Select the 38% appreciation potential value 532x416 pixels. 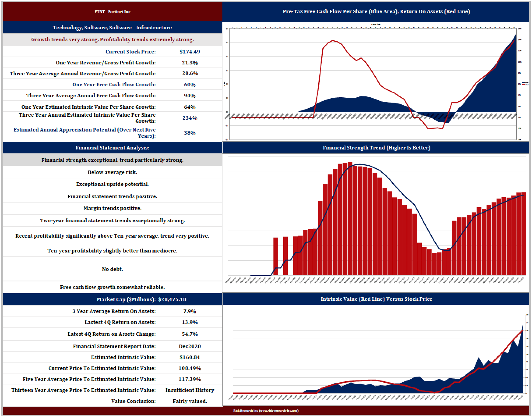point(190,133)
